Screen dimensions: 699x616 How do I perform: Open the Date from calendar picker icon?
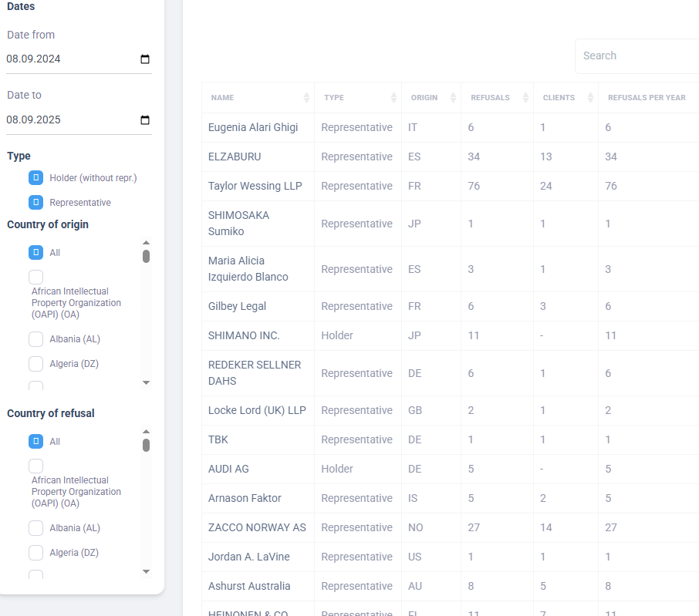[x=145, y=59]
